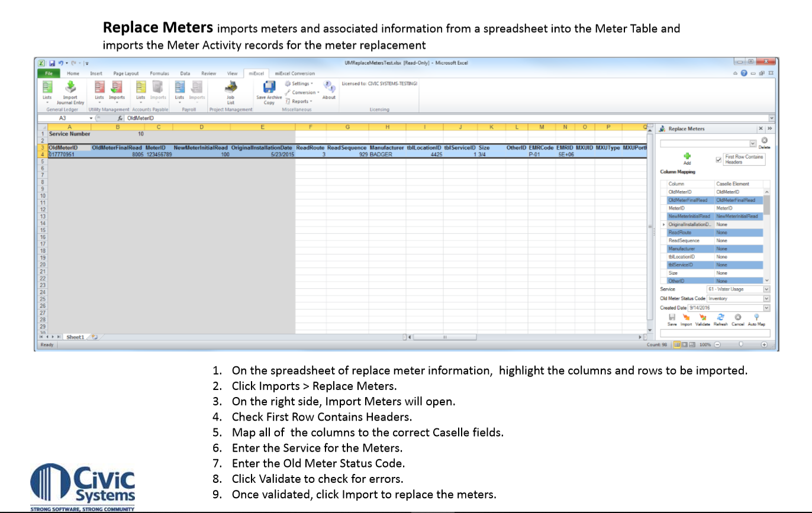
Task: Click the green Add mapping icon
Action: coord(687,156)
